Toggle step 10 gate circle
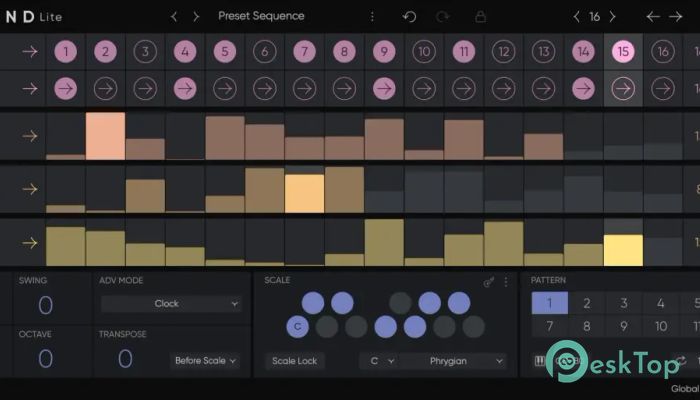700x400 pixels. point(424,52)
